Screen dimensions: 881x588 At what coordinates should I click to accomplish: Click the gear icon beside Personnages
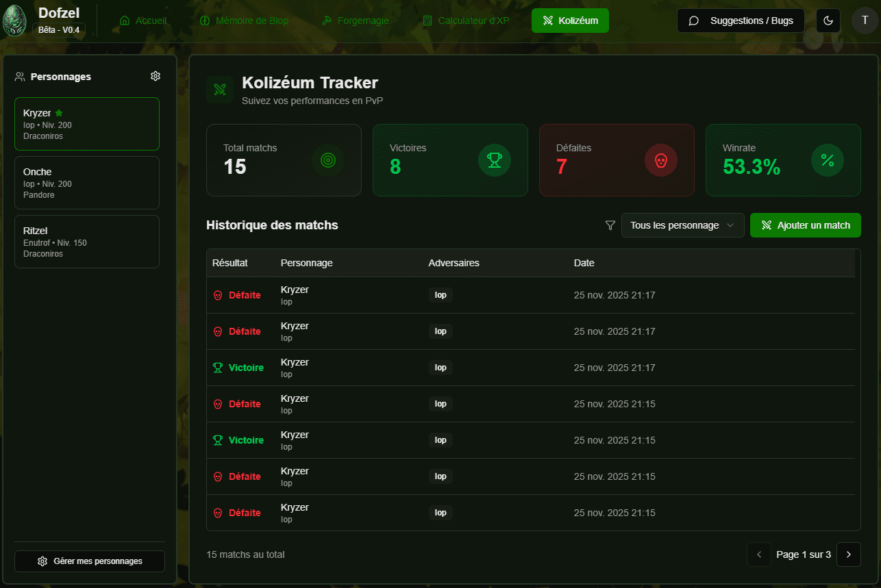point(156,76)
